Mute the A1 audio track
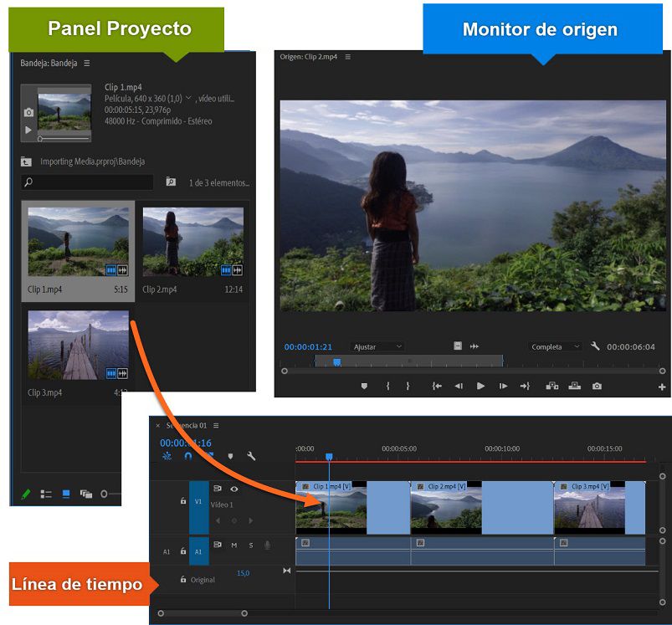672x625 pixels. click(234, 546)
